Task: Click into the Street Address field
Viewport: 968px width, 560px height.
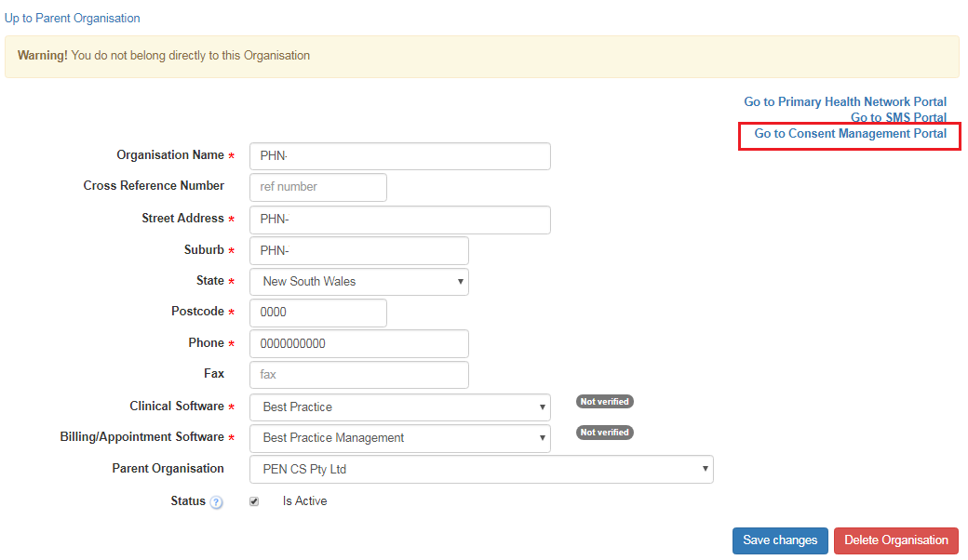Action: [x=400, y=220]
